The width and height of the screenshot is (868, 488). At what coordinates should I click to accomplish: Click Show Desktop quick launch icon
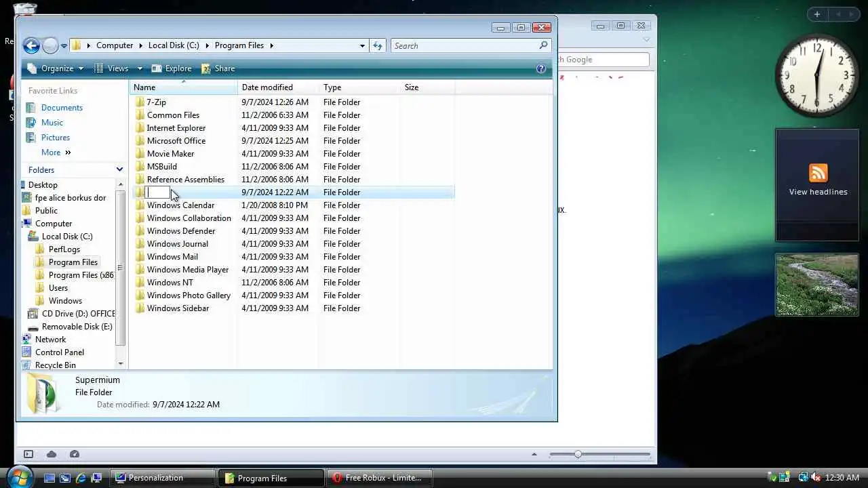(x=49, y=478)
